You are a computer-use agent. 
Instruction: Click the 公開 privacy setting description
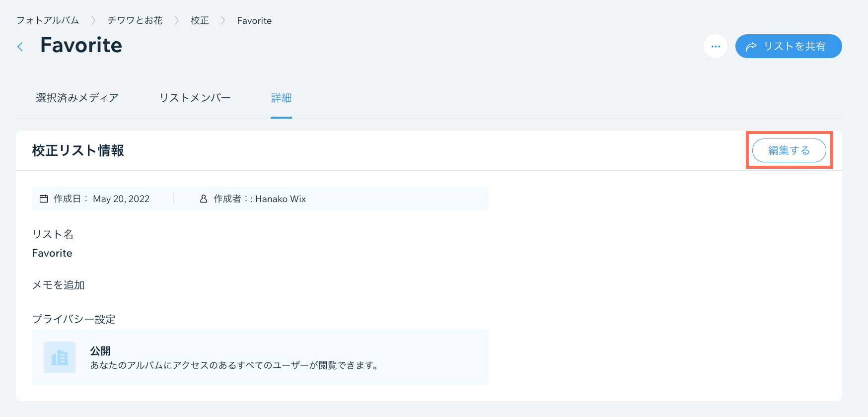(x=234, y=365)
